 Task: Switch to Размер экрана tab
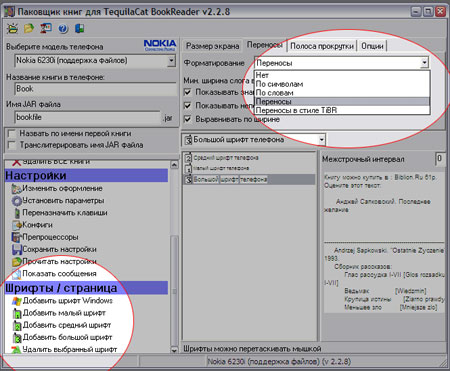tap(212, 46)
